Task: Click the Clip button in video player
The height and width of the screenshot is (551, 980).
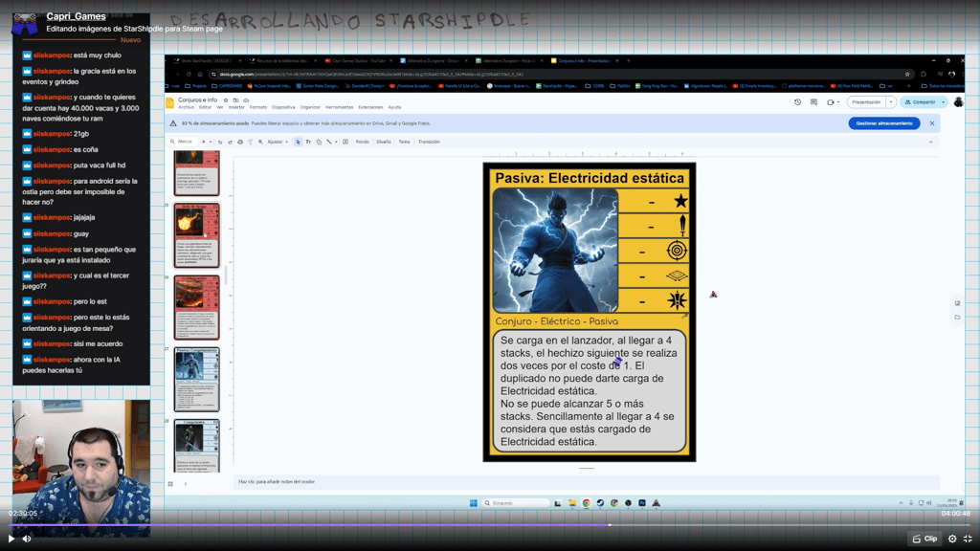Action: [925, 539]
